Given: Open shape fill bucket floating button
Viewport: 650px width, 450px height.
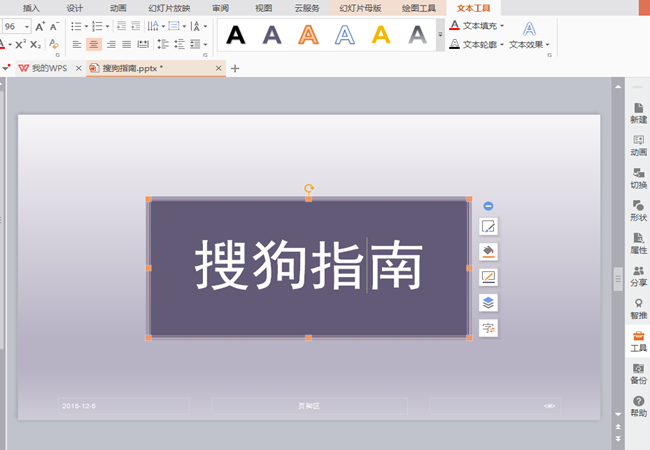Looking at the screenshot, I should [488, 252].
